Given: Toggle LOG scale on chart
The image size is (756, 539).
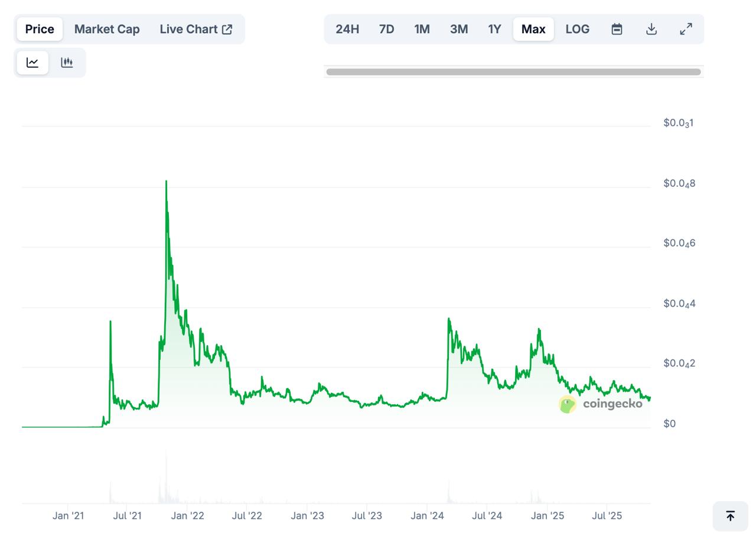Looking at the screenshot, I should click(x=577, y=29).
